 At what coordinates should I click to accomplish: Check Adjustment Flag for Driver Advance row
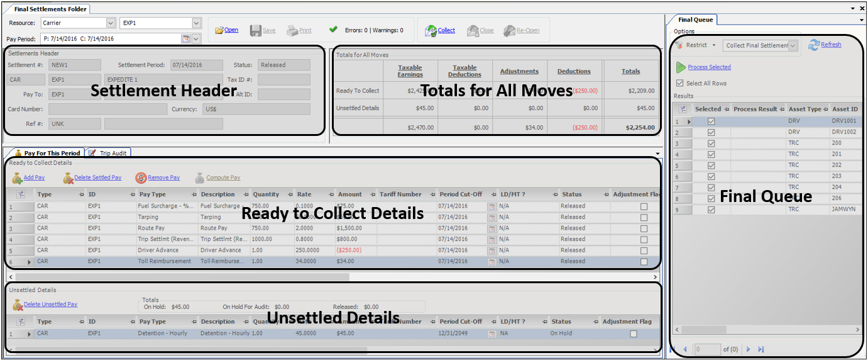644,250
